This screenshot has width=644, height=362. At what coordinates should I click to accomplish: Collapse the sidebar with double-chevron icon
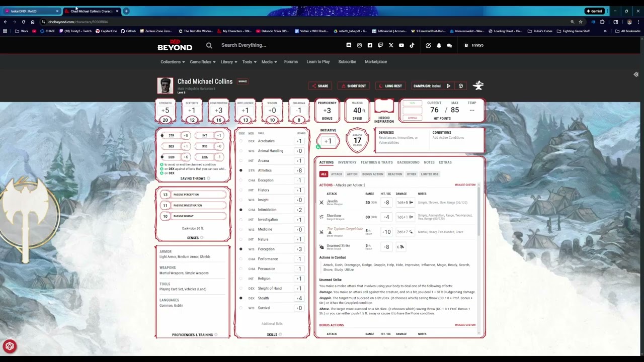(636, 74)
